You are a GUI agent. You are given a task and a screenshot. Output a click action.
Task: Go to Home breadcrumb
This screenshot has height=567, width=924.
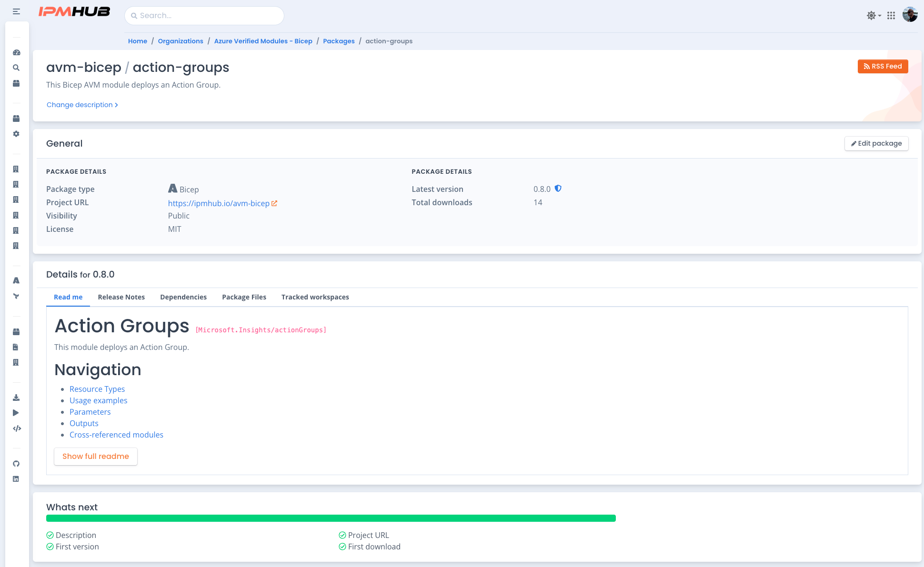pyautogui.click(x=138, y=41)
